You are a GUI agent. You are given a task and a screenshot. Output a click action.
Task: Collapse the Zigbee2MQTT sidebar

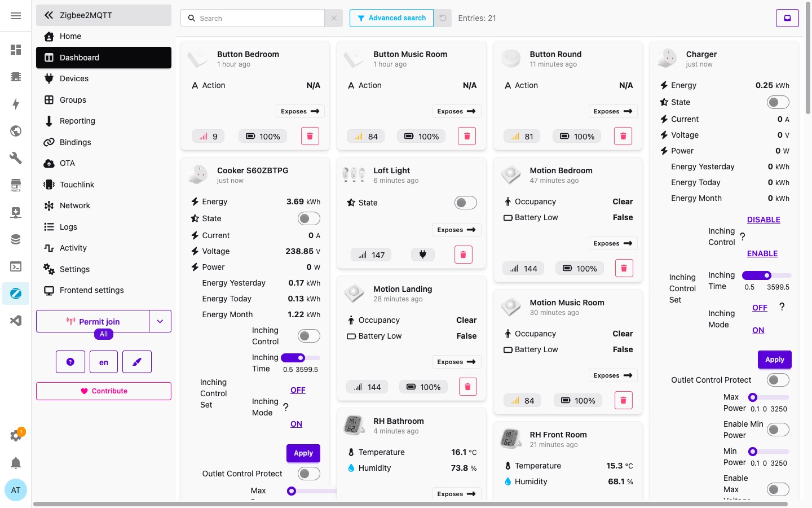[x=48, y=15]
